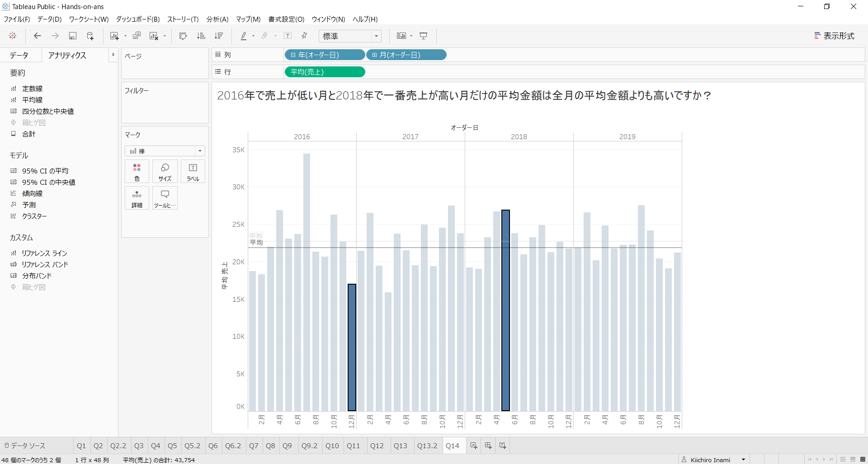
Task: Sort ascending via the toolbar icon
Action: coord(201,36)
